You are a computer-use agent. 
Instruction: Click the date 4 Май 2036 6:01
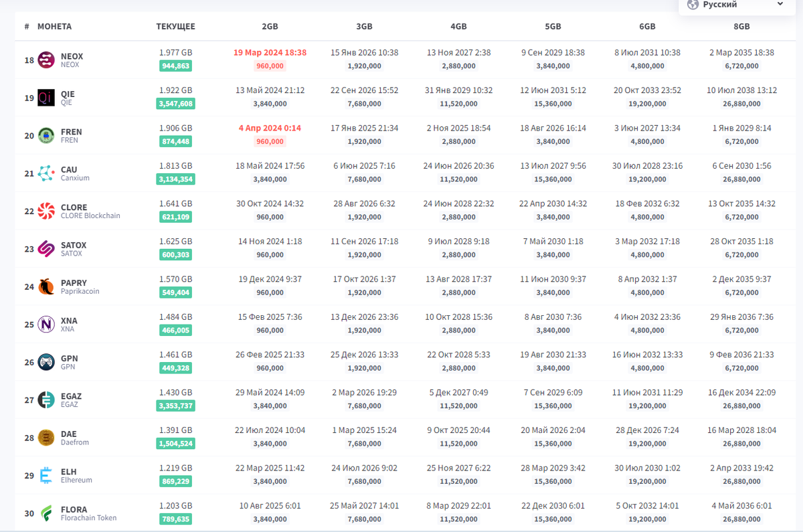point(741,506)
